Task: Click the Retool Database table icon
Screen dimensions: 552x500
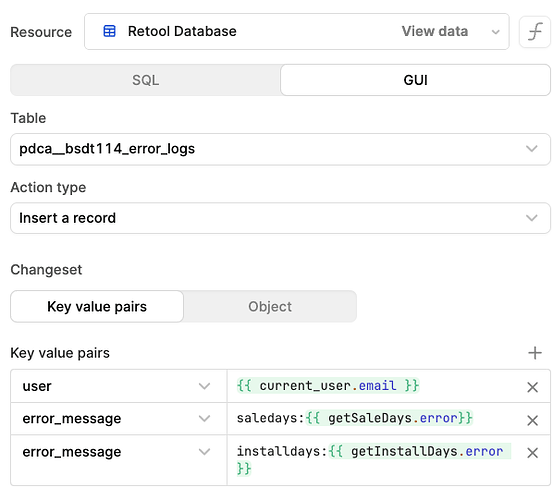Action: click(109, 31)
